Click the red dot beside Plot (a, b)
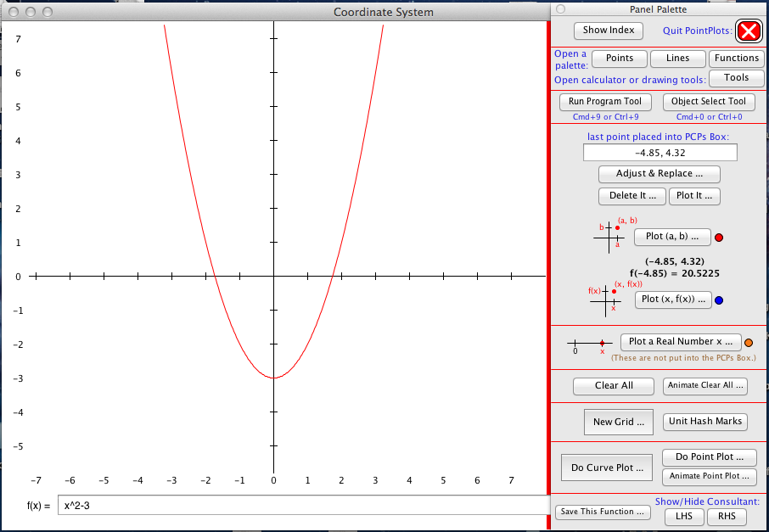769x532 pixels. pyautogui.click(x=719, y=238)
